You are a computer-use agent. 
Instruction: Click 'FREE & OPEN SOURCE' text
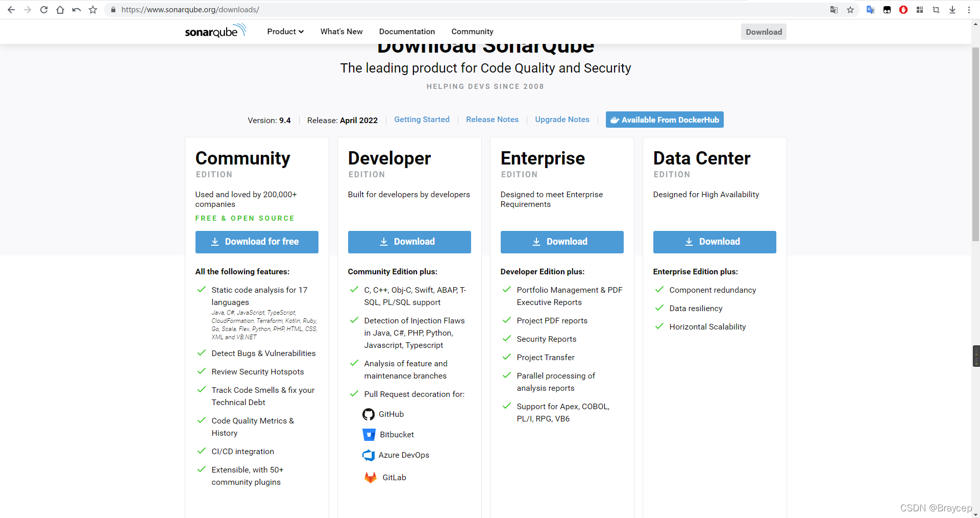[245, 218]
